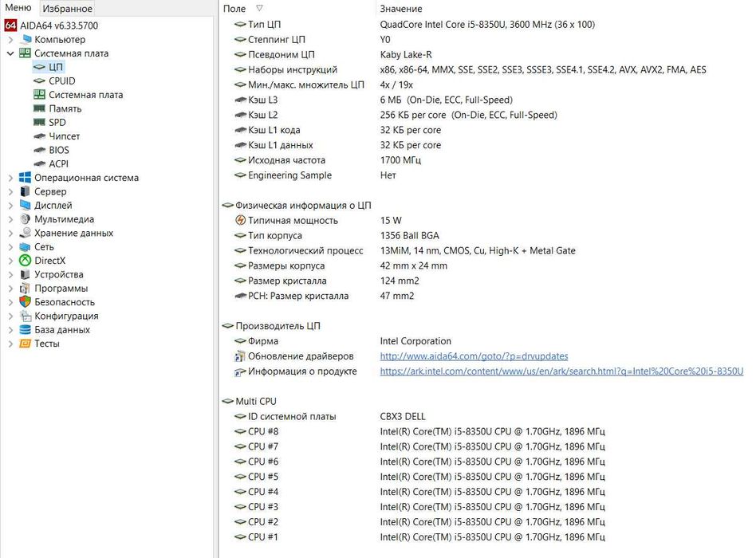Select the "CBX3 DELL" value

[x=403, y=416]
